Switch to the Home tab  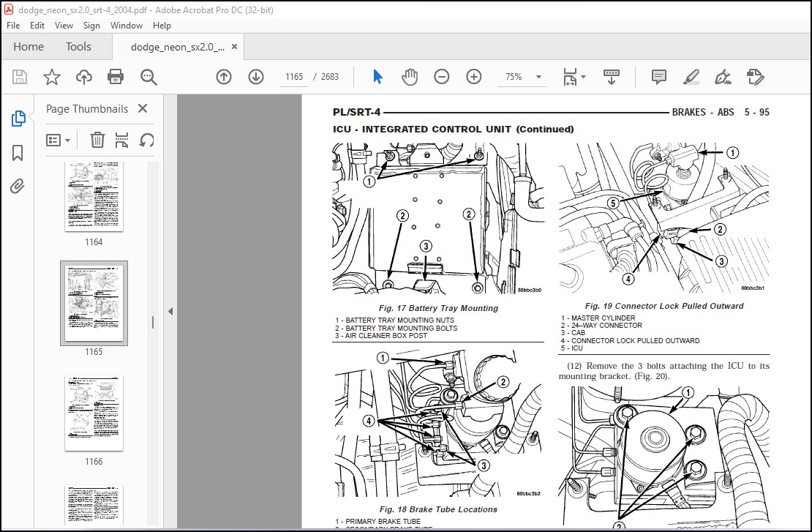click(29, 47)
